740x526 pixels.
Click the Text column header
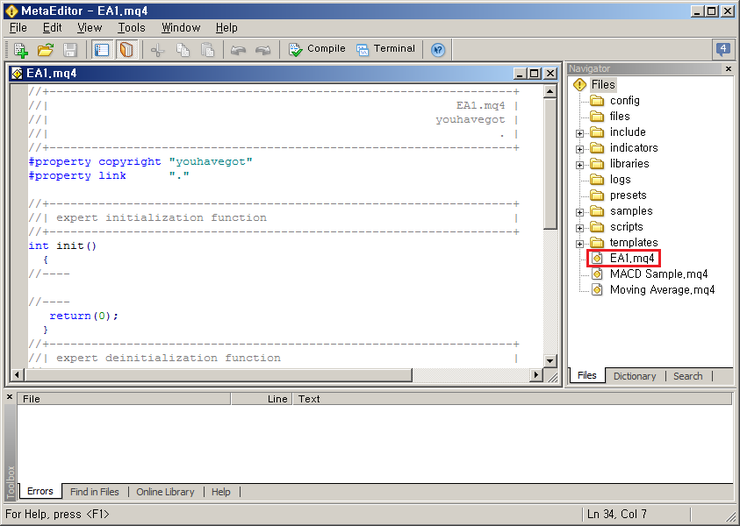[512, 399]
